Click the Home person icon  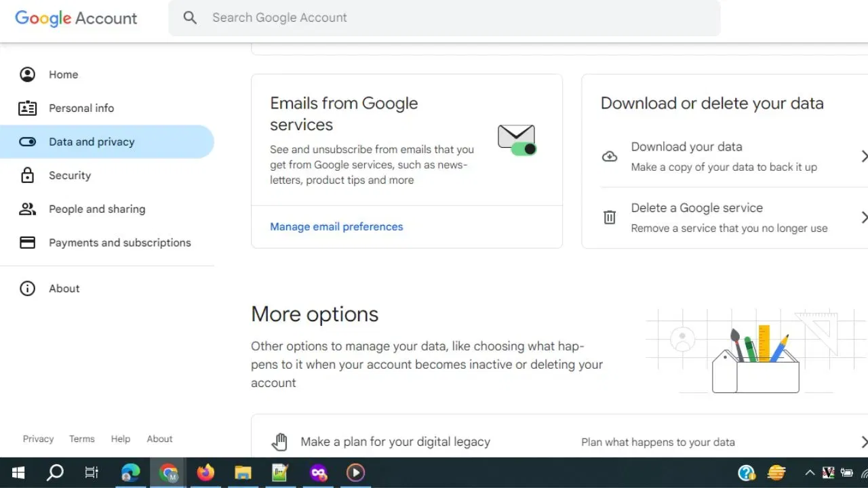point(27,75)
